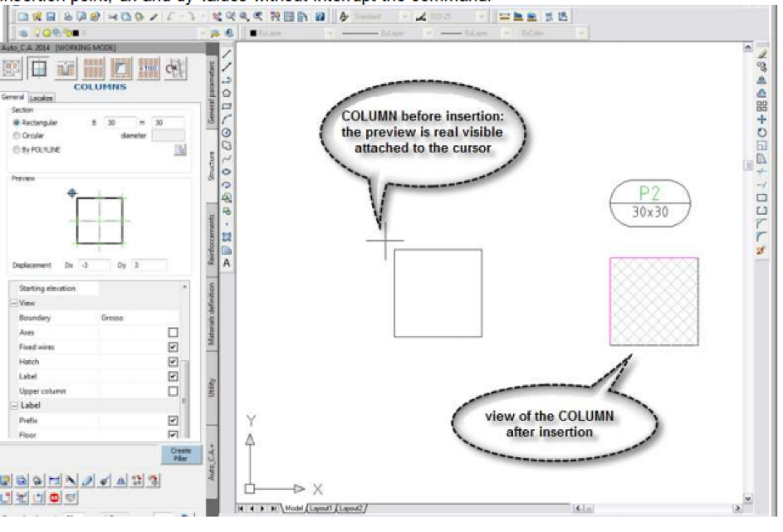Screen dimensions: 783x532
Task: Collapse the Label property group
Action: pyautogui.click(x=13, y=406)
